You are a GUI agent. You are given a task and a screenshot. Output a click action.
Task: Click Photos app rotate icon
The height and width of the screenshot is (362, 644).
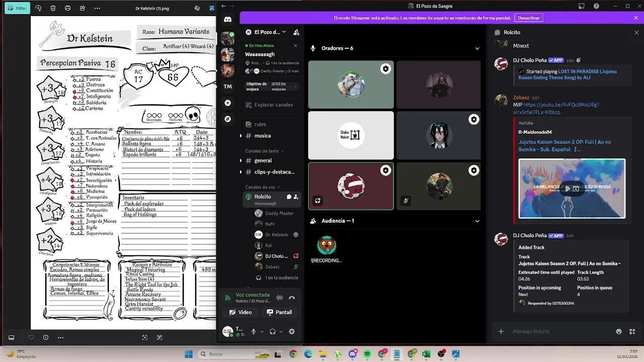point(39,8)
